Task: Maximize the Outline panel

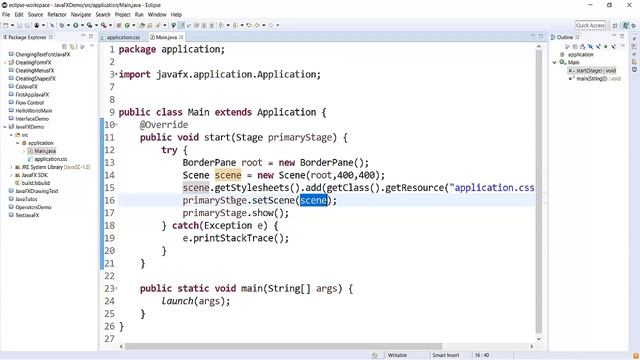Action: pyautogui.click(x=622, y=36)
